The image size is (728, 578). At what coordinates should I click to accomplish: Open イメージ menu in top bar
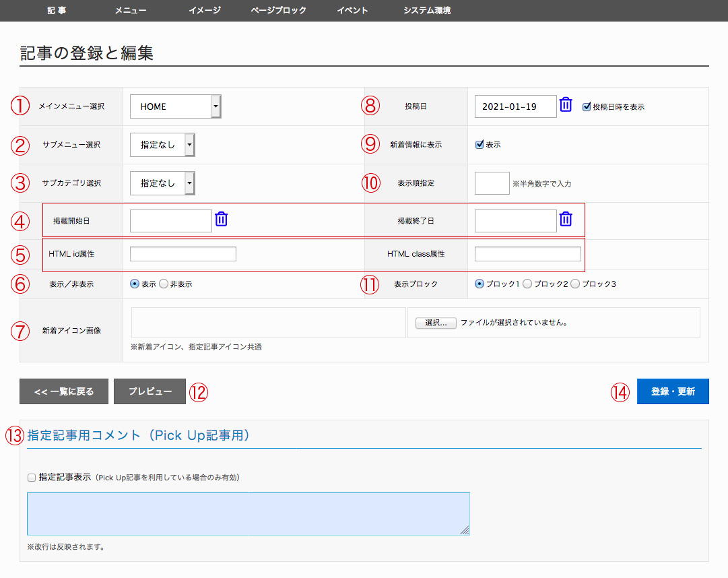coord(205,10)
